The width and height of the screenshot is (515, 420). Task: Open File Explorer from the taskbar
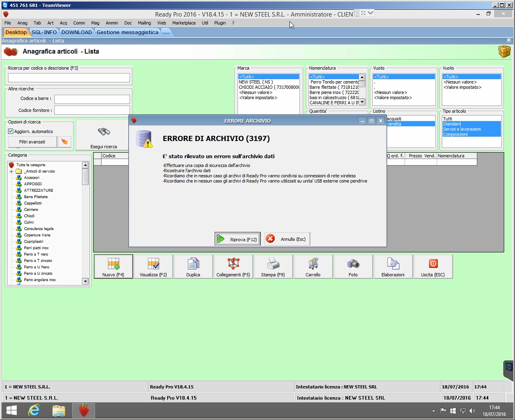[59, 410]
